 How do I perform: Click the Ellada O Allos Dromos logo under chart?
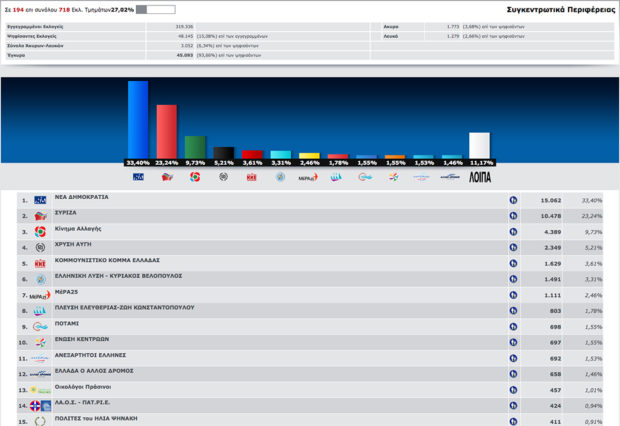tap(450, 177)
